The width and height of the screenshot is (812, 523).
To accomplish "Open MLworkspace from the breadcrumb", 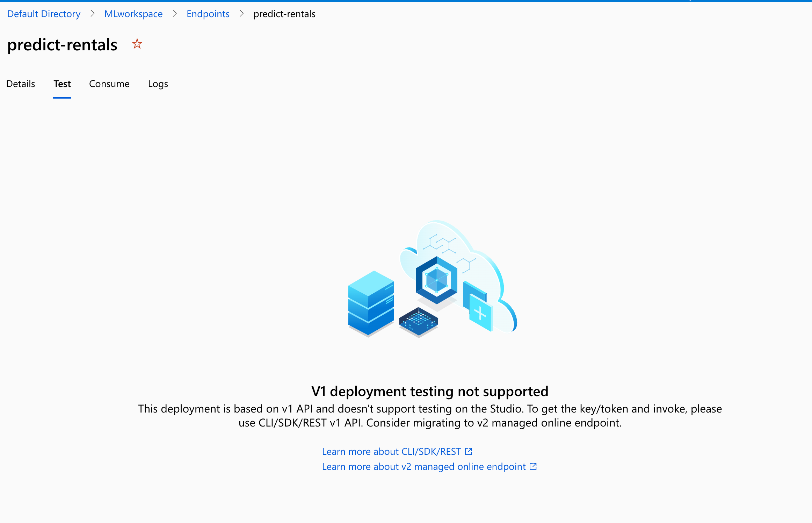I will coord(133,14).
